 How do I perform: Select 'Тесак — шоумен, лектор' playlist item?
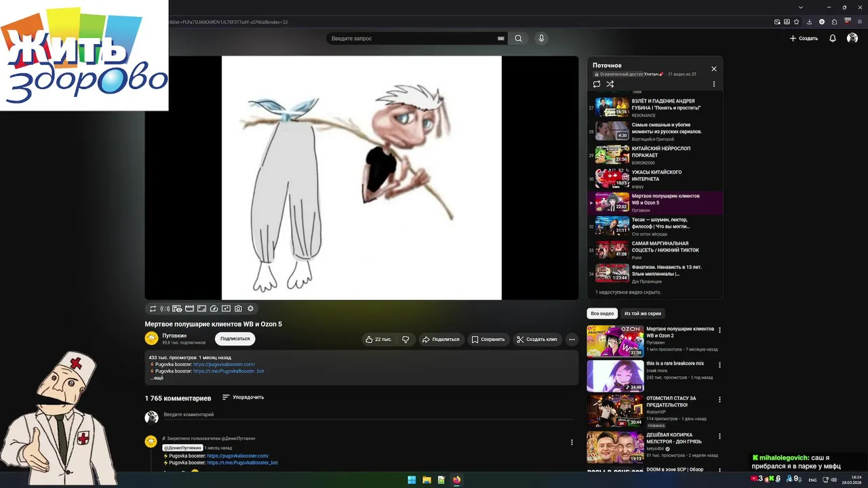pyautogui.click(x=655, y=226)
